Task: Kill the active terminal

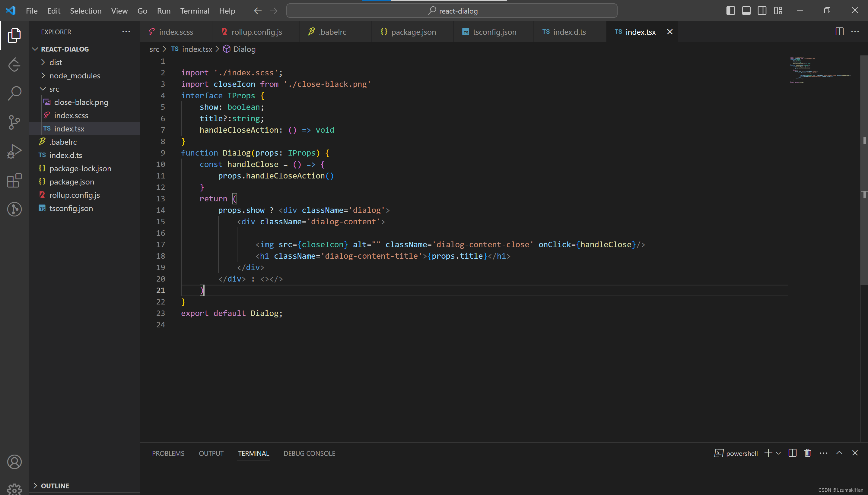Action: (x=808, y=453)
